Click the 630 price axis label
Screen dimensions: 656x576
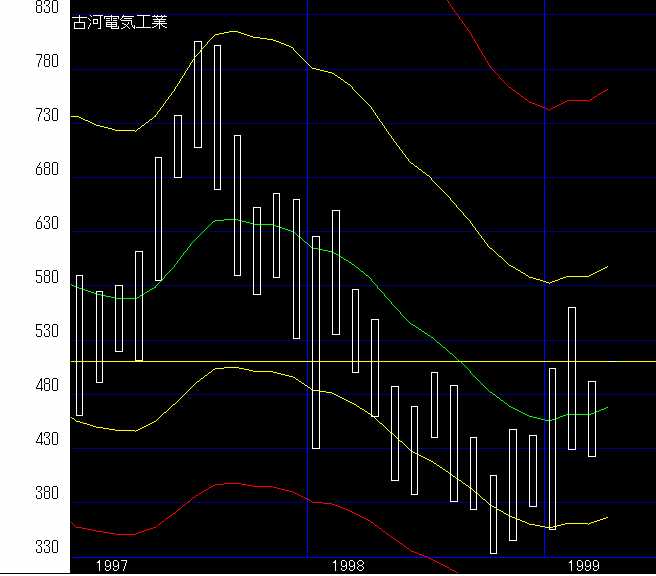pos(19,224)
